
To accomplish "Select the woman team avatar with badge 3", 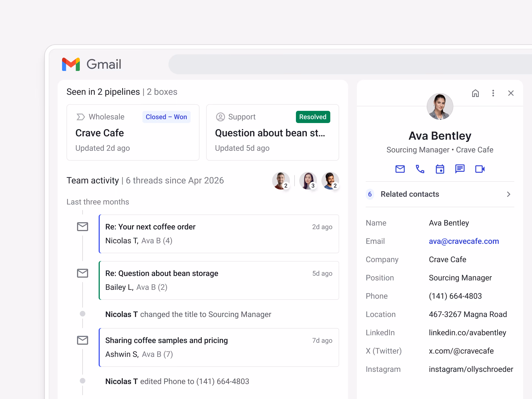I will click(x=308, y=181).
